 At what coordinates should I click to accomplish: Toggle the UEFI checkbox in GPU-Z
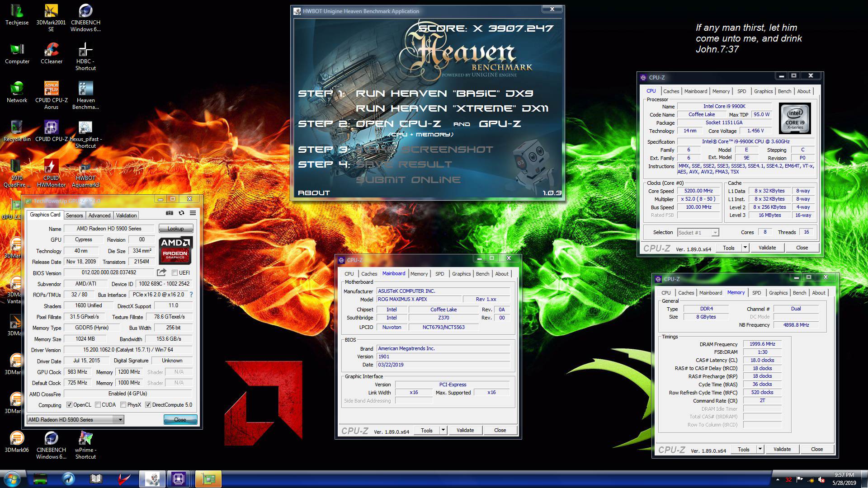175,272
